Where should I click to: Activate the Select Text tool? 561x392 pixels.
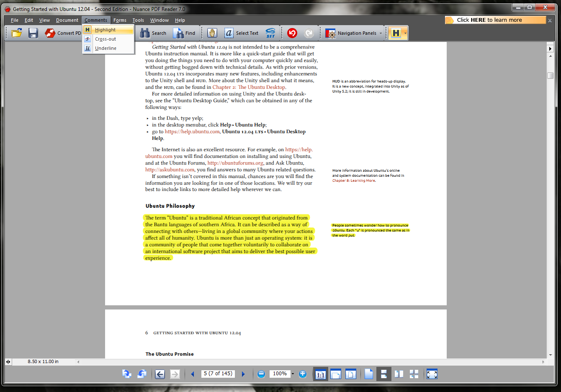pyautogui.click(x=241, y=33)
